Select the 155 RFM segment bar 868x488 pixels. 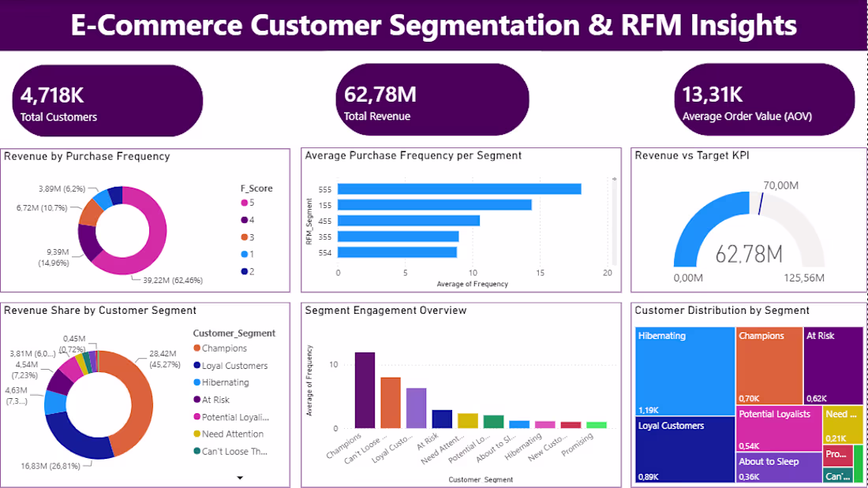tap(435, 205)
